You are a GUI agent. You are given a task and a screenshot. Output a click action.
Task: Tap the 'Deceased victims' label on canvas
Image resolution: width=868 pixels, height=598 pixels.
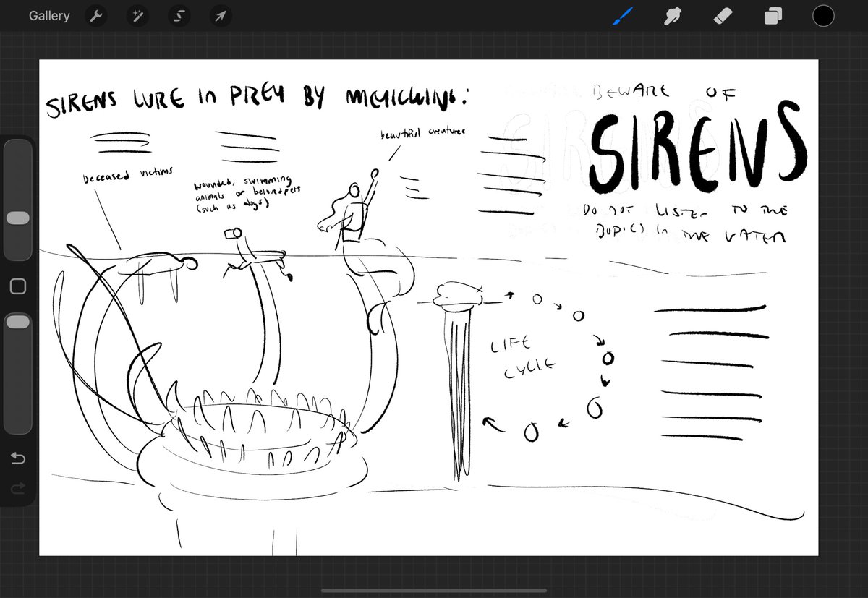127,174
